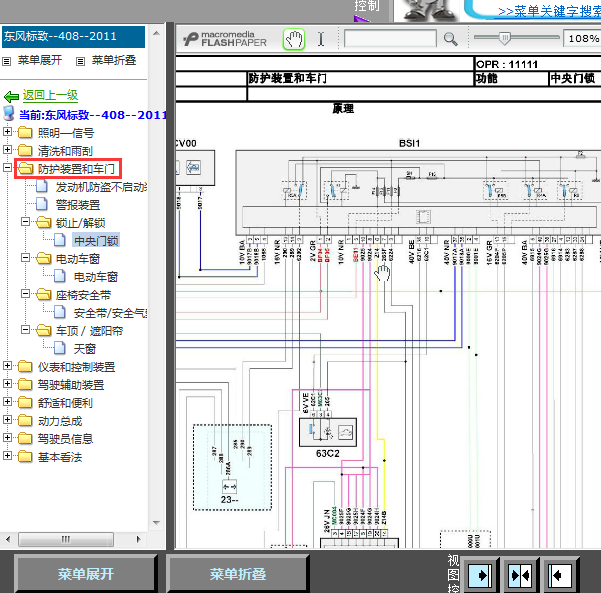Click the 菜单展开 option at top of sidebar

[39, 60]
